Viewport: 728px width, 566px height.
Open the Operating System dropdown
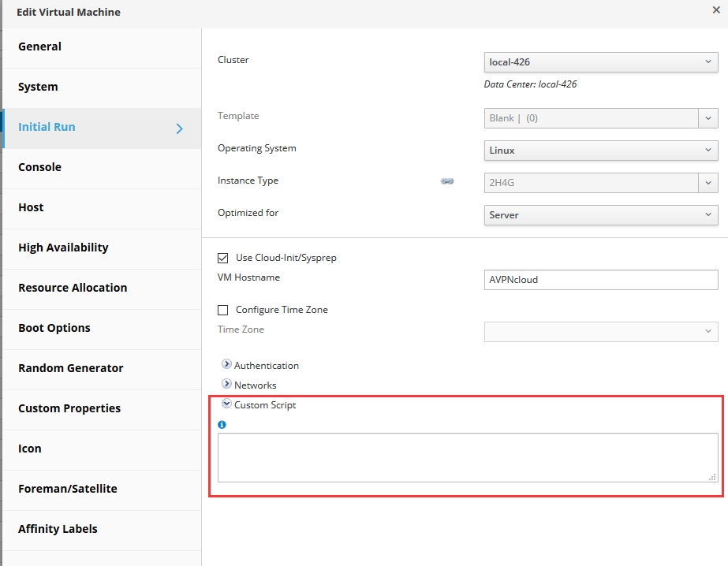click(x=600, y=151)
